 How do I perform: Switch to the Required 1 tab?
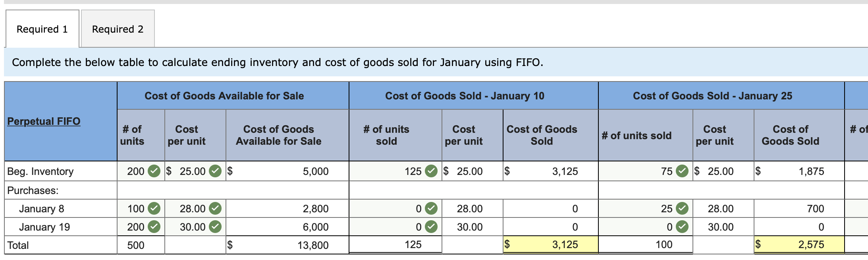tap(42, 29)
